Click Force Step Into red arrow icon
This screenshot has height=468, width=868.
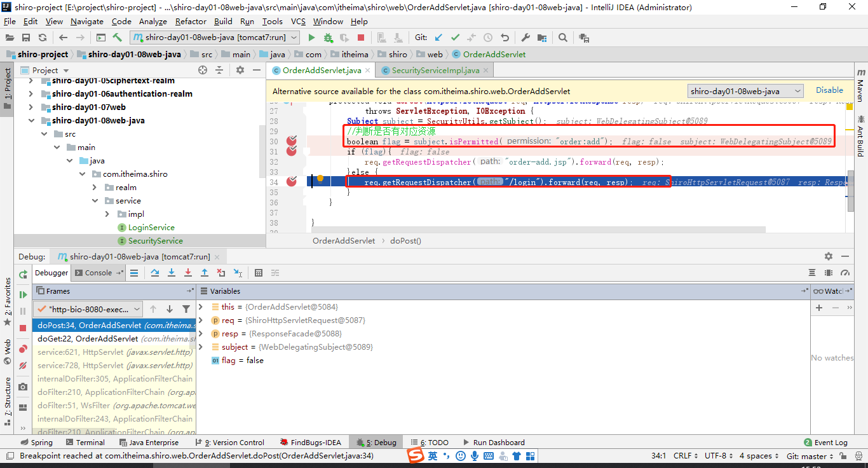[188, 273]
